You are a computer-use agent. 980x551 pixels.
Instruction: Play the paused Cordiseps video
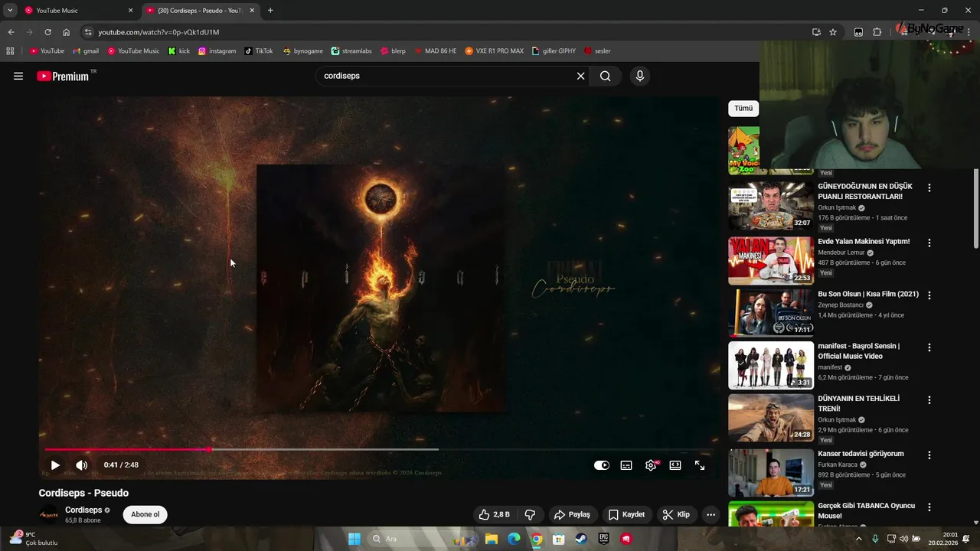click(55, 465)
